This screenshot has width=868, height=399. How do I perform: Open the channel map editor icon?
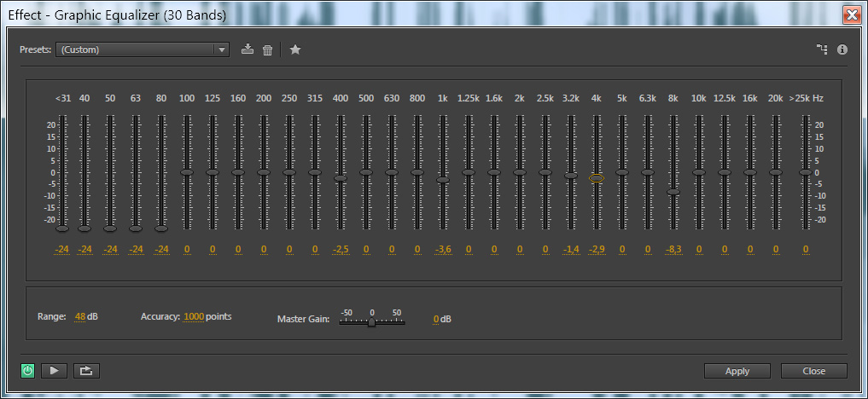pos(822,49)
